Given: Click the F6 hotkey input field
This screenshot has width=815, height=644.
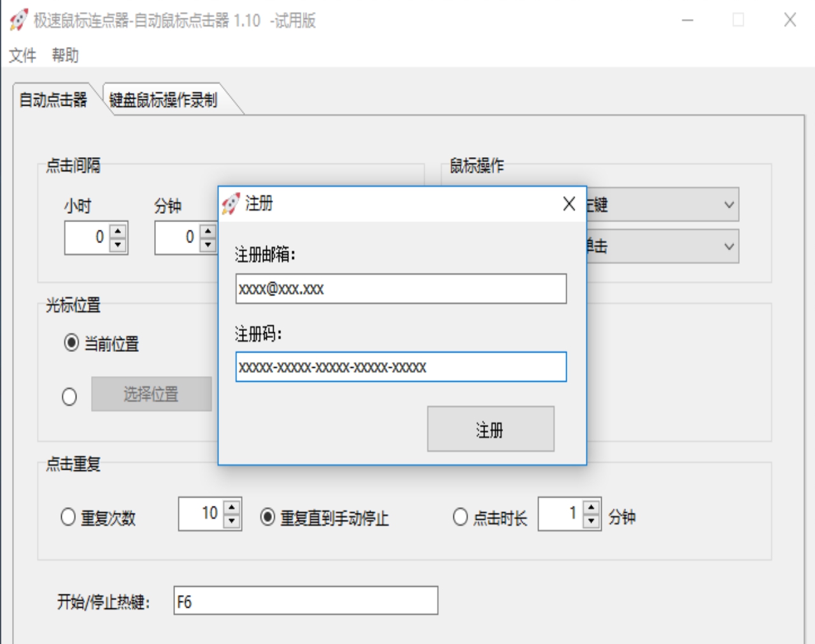Looking at the screenshot, I should (x=306, y=599).
